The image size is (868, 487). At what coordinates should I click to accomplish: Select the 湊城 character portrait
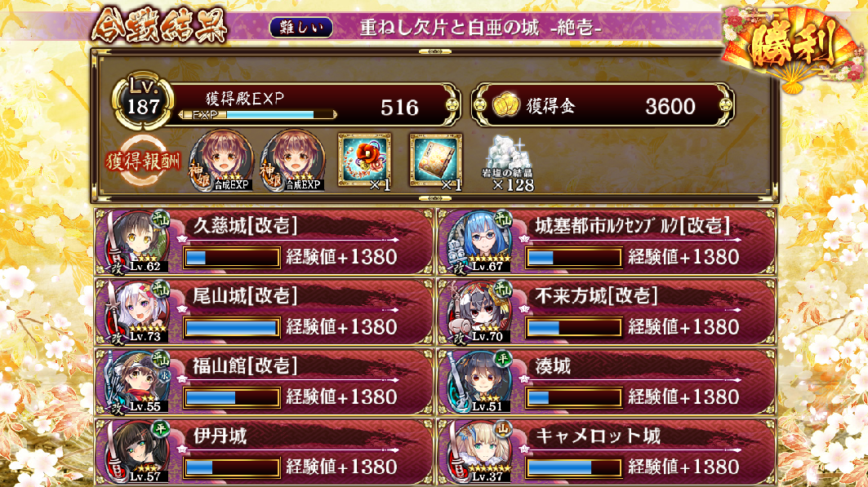click(x=479, y=383)
